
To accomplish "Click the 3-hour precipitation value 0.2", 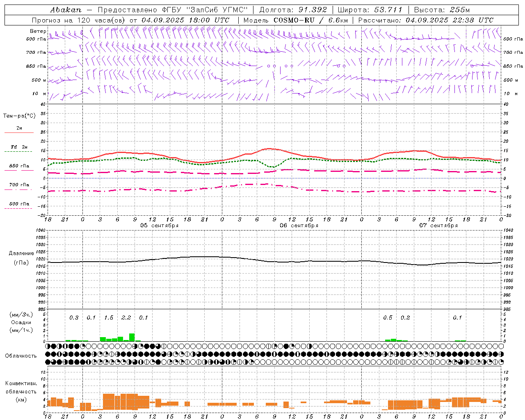I will pyautogui.click(x=405, y=317).
